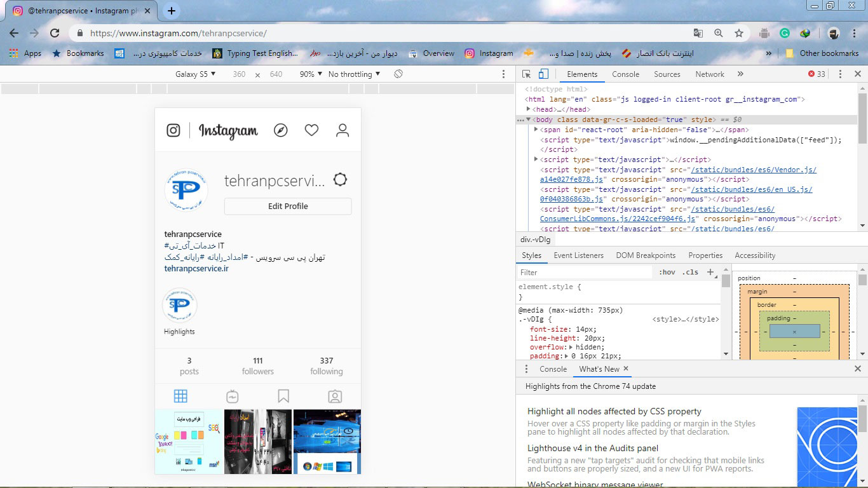
Task: Toggle element state with :hov
Action: [667, 272]
